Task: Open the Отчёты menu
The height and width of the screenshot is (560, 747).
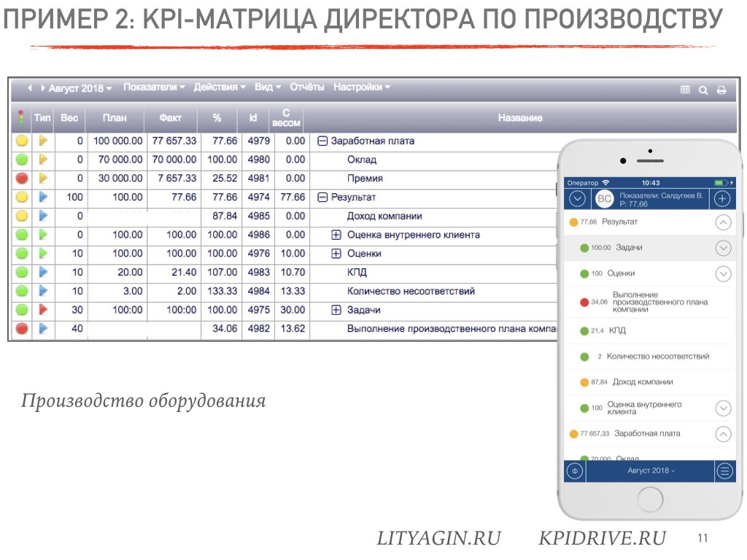Action: pos(307,87)
